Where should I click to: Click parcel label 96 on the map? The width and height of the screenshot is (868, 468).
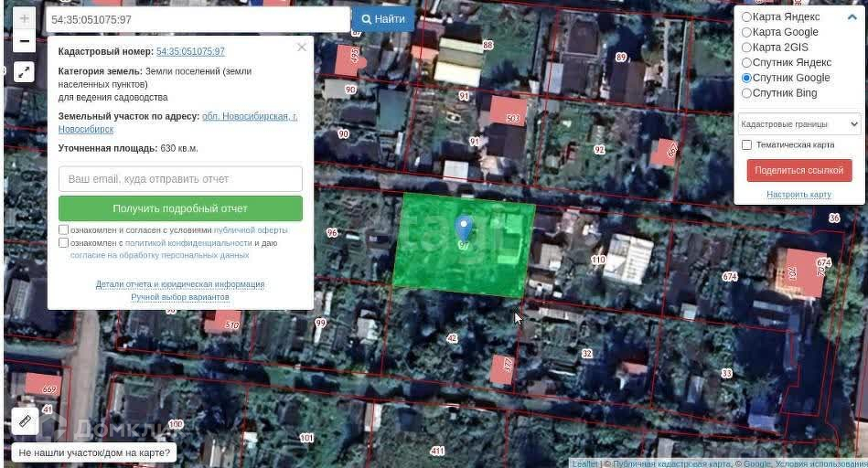[x=332, y=233]
